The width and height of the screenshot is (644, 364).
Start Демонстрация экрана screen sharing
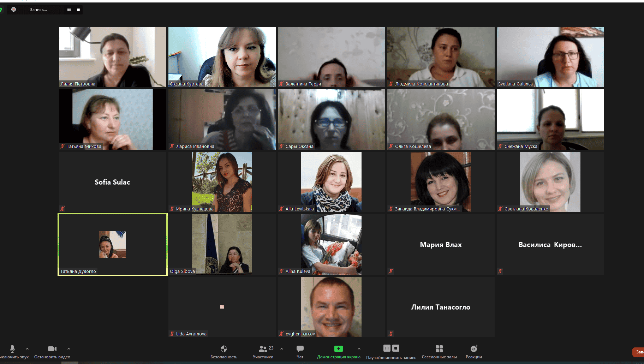tap(338, 349)
